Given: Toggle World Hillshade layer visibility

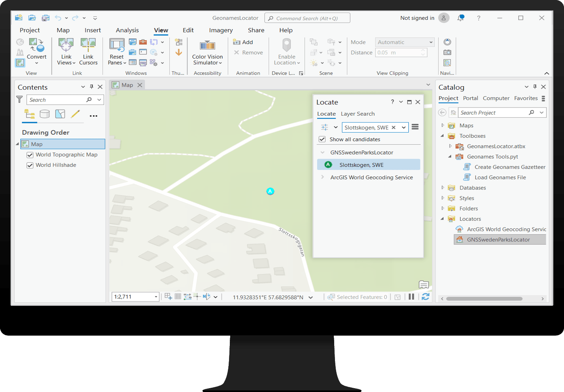Looking at the screenshot, I should (x=30, y=165).
